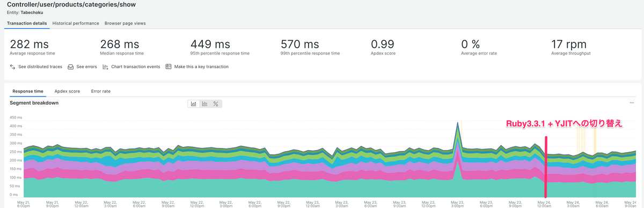This screenshot has height=208, width=644.
Task: Click the chart transaction events icon
Action: (x=105, y=67)
